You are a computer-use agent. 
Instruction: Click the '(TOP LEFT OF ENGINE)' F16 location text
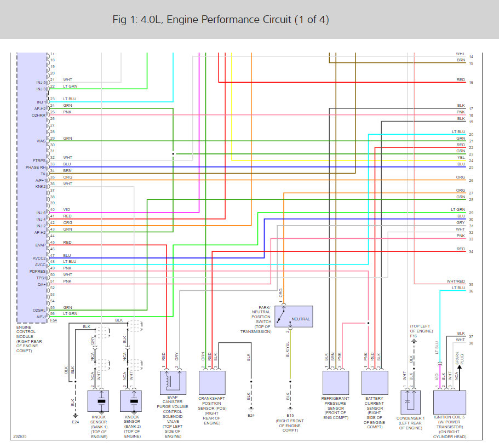(x=421, y=329)
